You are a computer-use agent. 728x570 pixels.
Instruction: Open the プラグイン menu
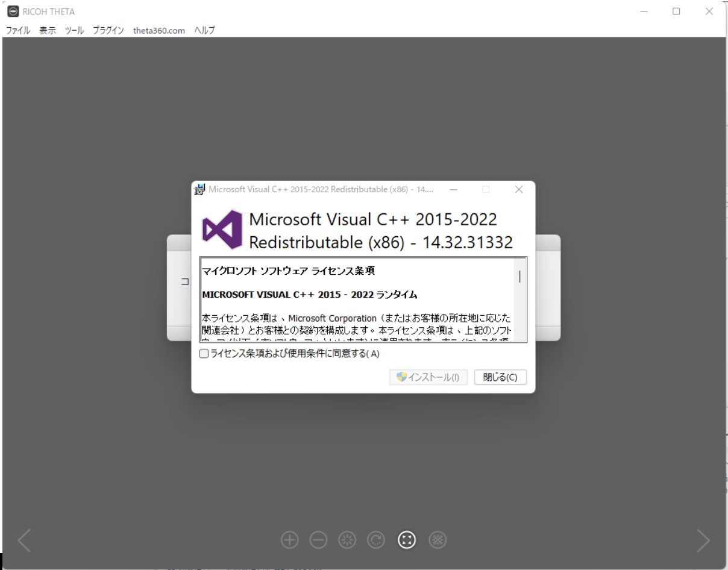(x=108, y=30)
